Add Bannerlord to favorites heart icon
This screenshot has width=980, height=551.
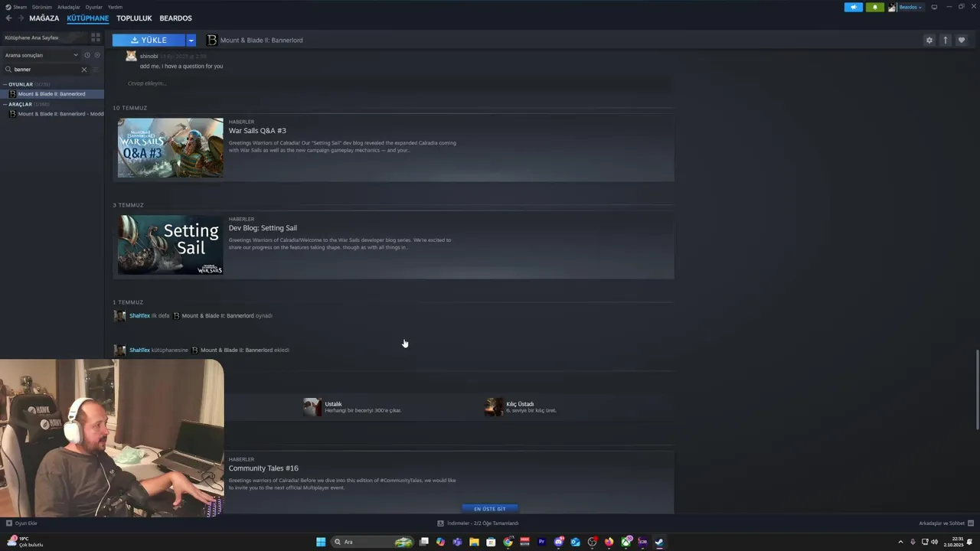tap(962, 40)
